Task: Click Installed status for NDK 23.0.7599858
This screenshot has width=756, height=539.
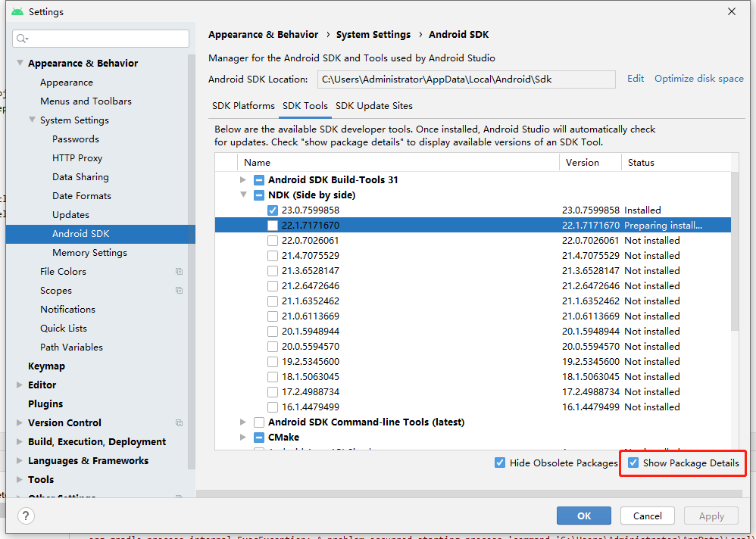Action: (x=642, y=210)
